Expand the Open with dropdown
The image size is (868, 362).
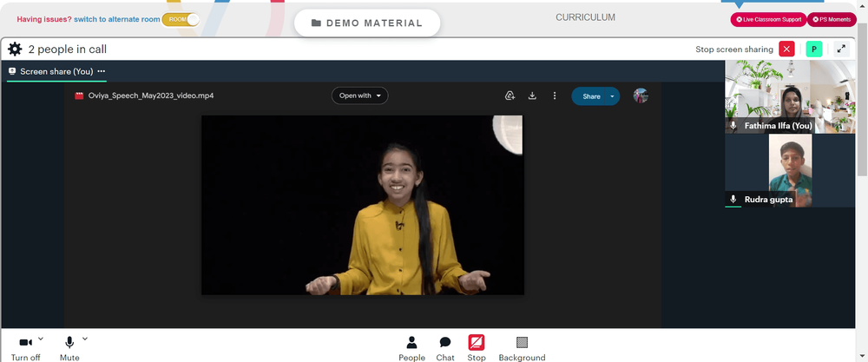(360, 95)
